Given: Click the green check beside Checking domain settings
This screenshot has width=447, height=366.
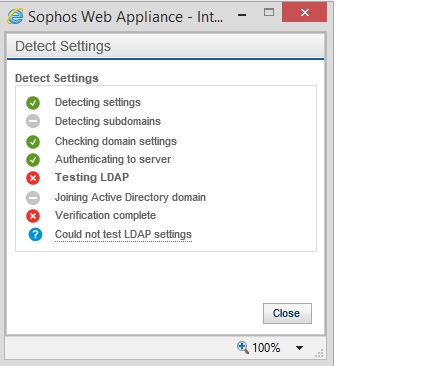Looking at the screenshot, I should 33,142.
